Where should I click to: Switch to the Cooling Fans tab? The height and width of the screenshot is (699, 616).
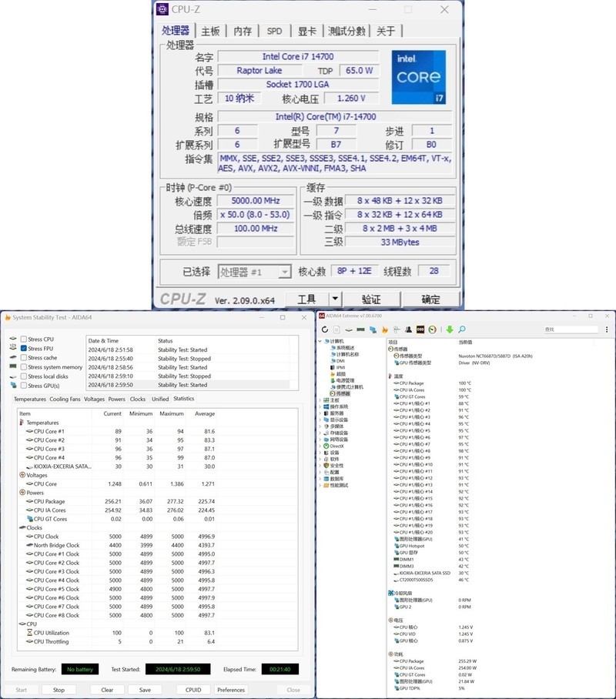coord(65,399)
